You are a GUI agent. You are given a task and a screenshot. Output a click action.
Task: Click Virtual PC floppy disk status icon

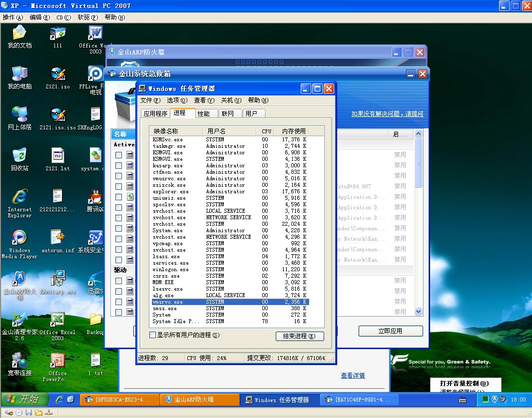tap(29, 413)
